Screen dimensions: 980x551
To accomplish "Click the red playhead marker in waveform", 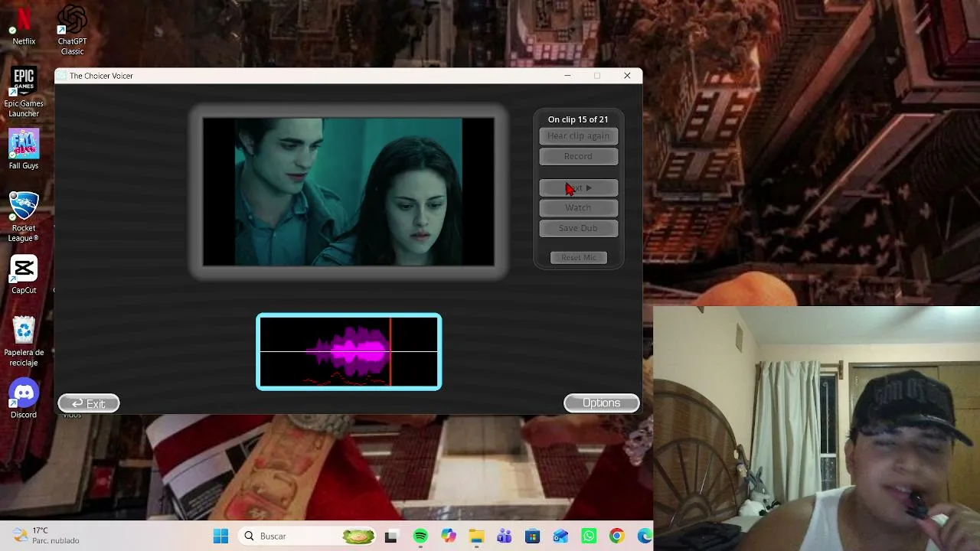I will click(390, 352).
